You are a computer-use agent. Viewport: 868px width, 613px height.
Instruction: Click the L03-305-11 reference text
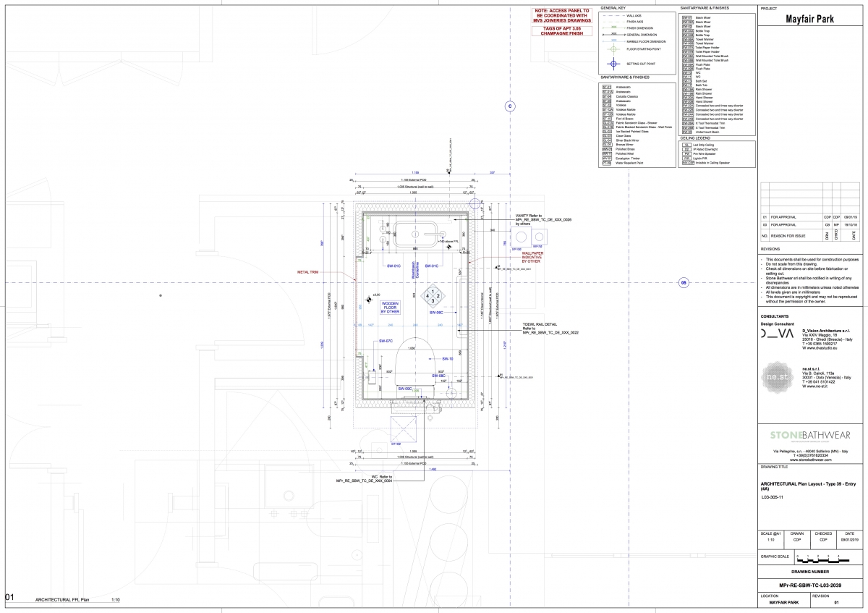click(x=773, y=497)
